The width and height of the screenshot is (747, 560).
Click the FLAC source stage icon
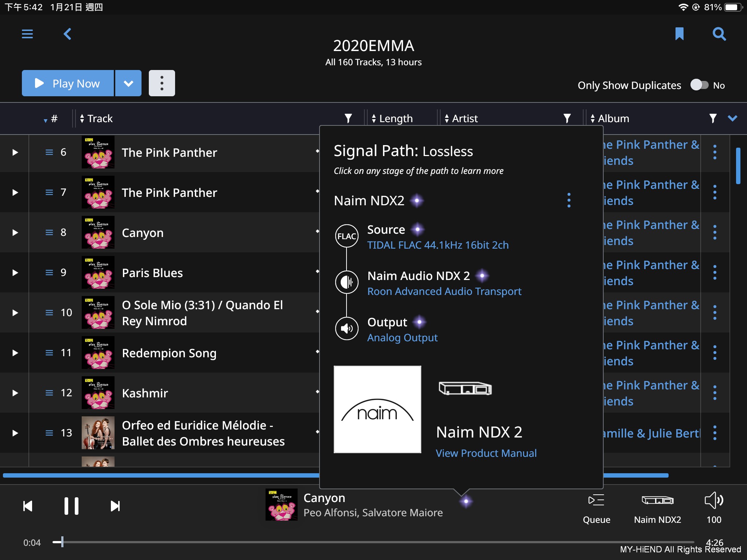coord(347,236)
